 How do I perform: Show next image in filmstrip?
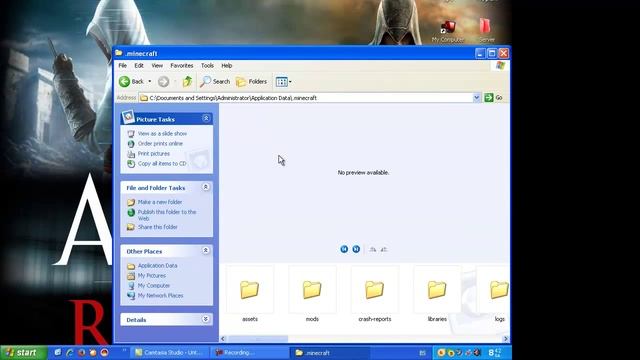[356, 249]
